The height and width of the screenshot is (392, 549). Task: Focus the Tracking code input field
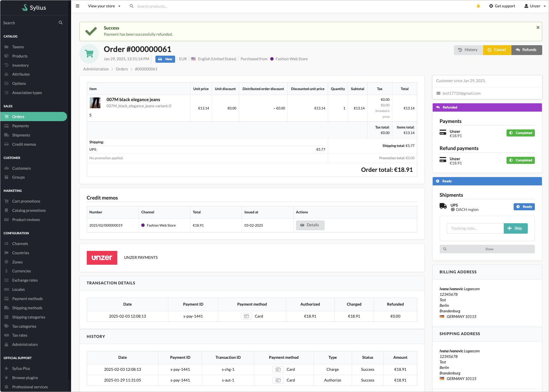coord(475,228)
